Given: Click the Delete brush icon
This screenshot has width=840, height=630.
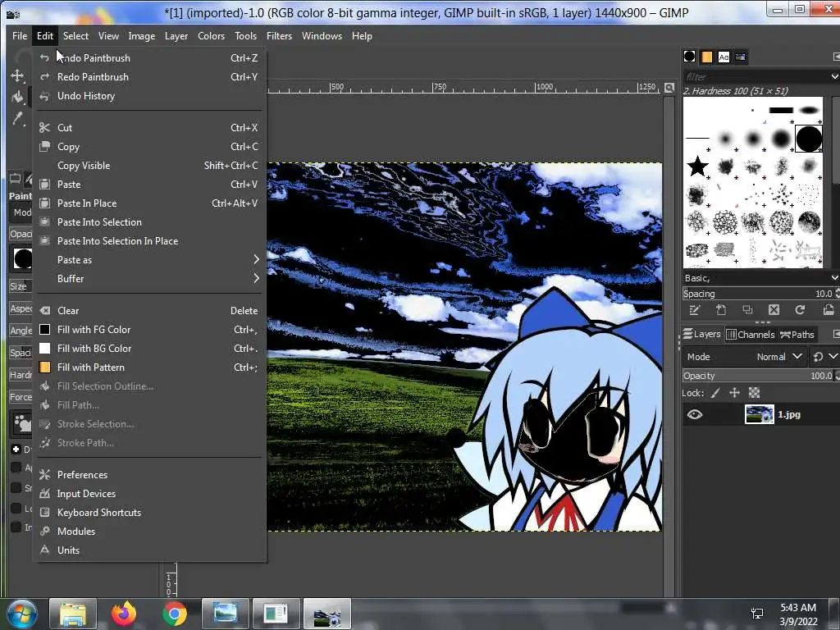Looking at the screenshot, I should pos(774,309).
